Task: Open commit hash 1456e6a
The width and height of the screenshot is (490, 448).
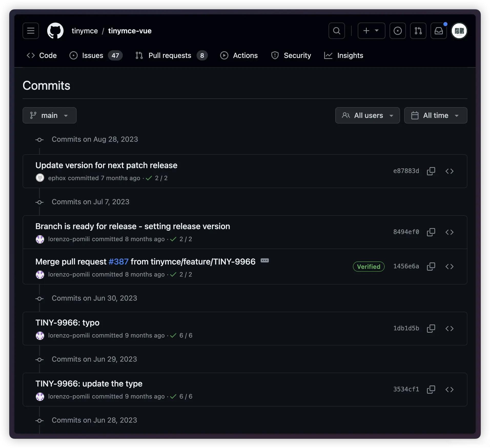Action: (406, 266)
